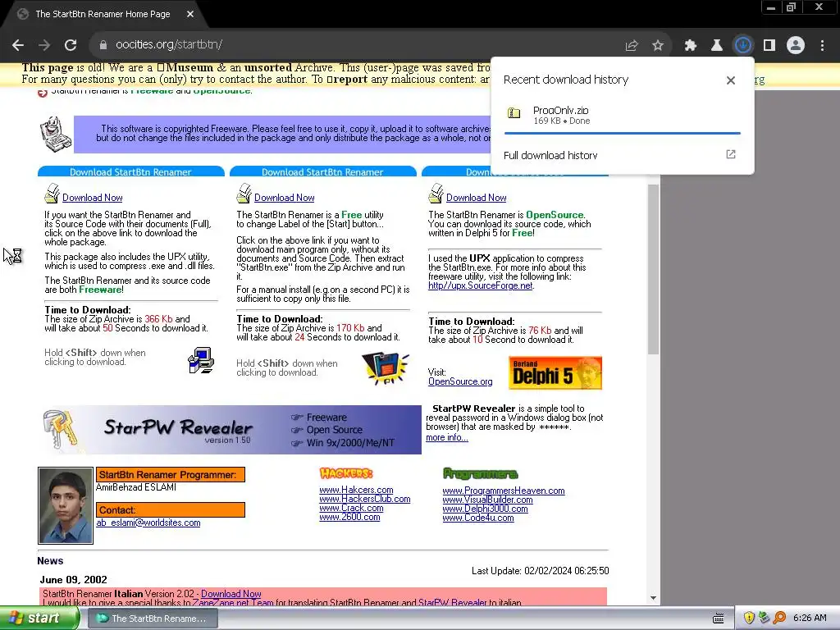The height and width of the screenshot is (630, 840).
Task: Click the page scrollbar thumb
Action: tap(653, 269)
